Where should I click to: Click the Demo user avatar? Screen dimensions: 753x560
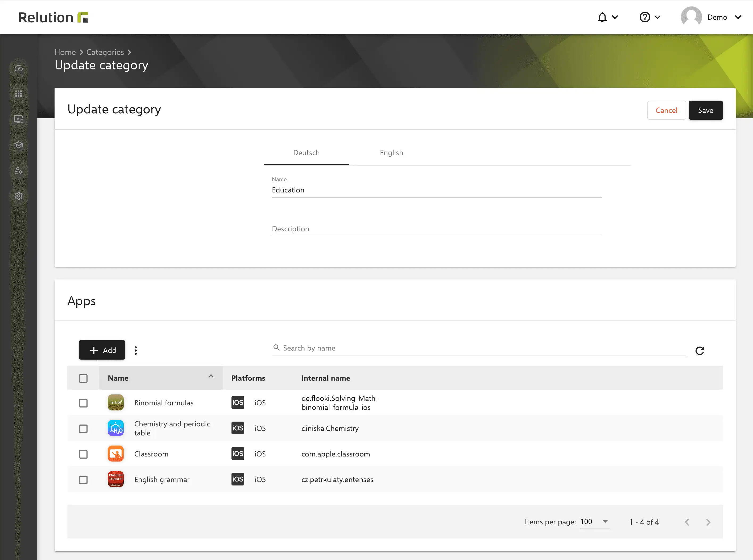[x=691, y=17]
